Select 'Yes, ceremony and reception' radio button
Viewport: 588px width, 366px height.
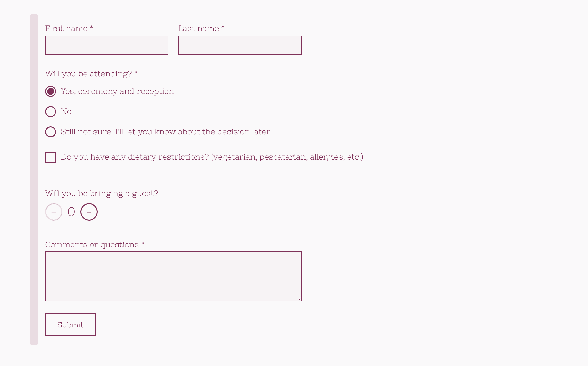pos(51,91)
